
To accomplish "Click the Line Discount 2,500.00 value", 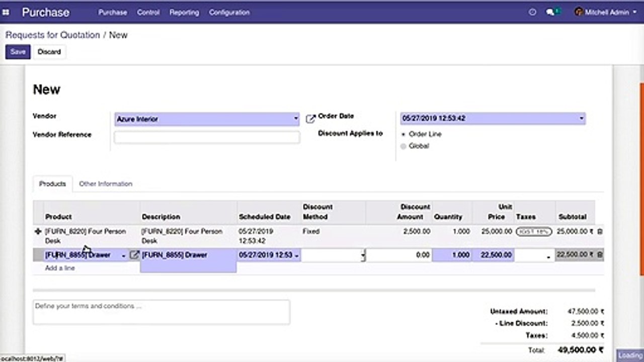I will coord(588,324).
